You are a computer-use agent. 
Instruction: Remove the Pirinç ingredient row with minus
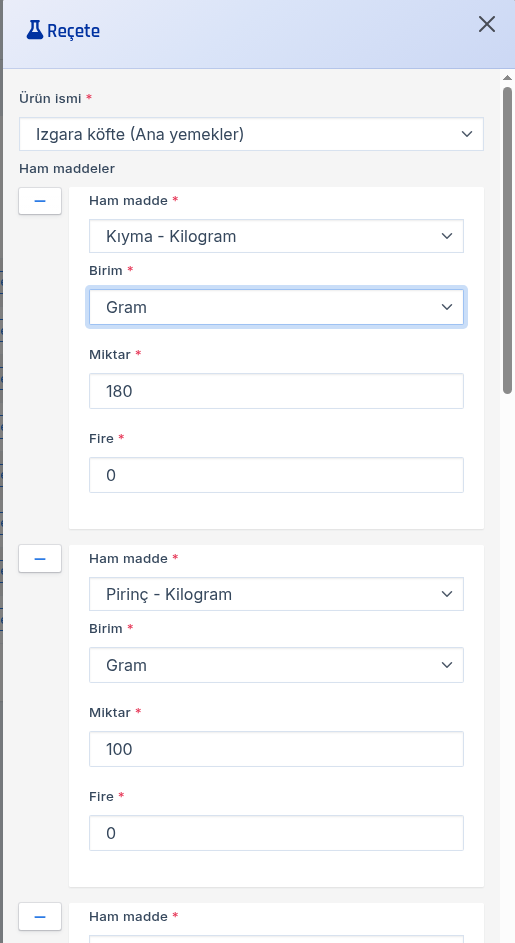40,559
